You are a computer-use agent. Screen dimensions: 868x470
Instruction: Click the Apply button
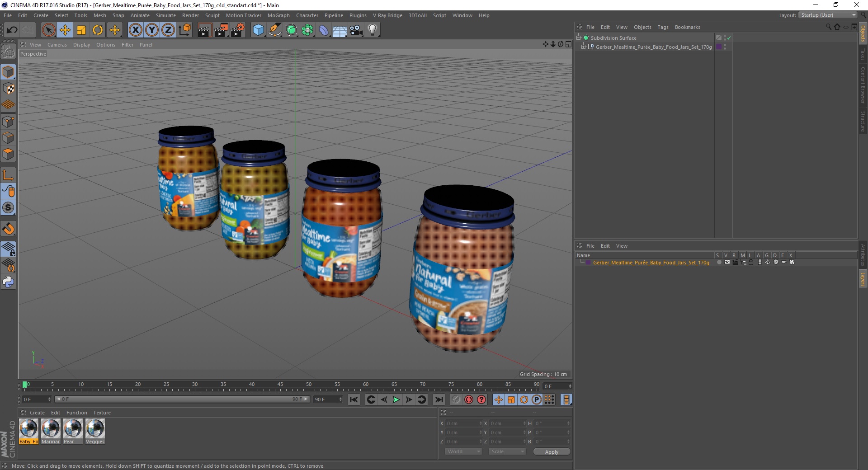coord(552,452)
